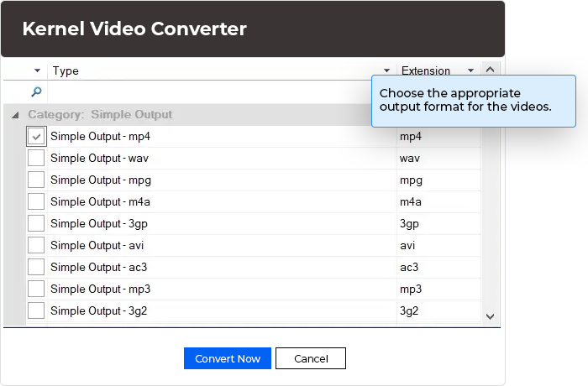Click the Type filter input field
The height and width of the screenshot is (386, 588).
click(x=210, y=91)
